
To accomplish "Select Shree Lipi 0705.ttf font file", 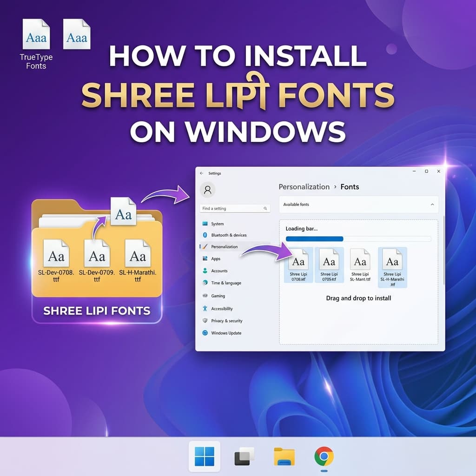I will click(329, 265).
